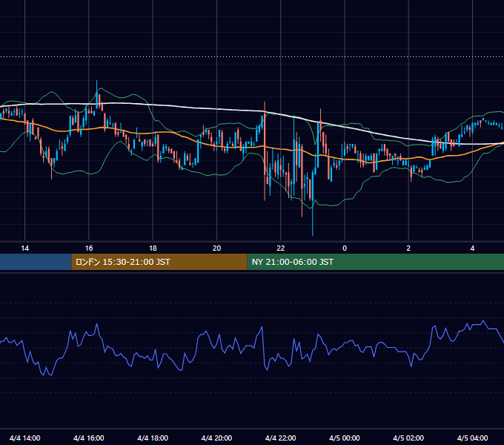Click the 18 hour axis label
This screenshot has width=504, height=445.
[x=153, y=248]
